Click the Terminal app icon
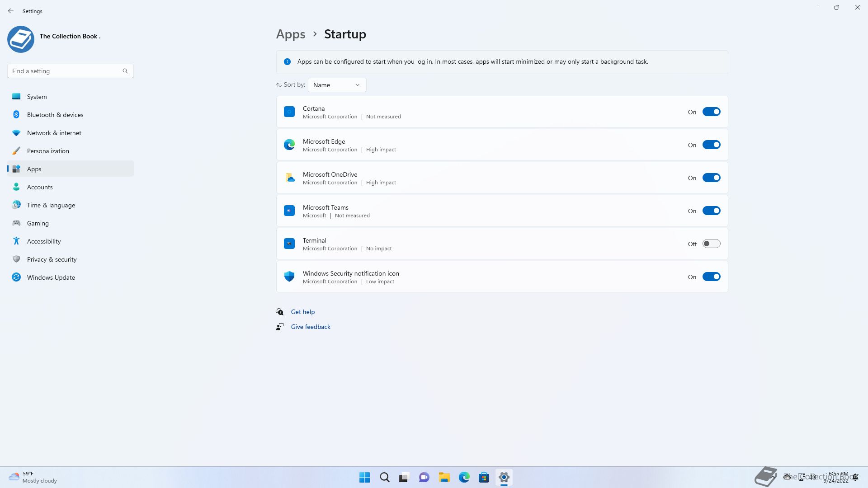 pyautogui.click(x=289, y=244)
